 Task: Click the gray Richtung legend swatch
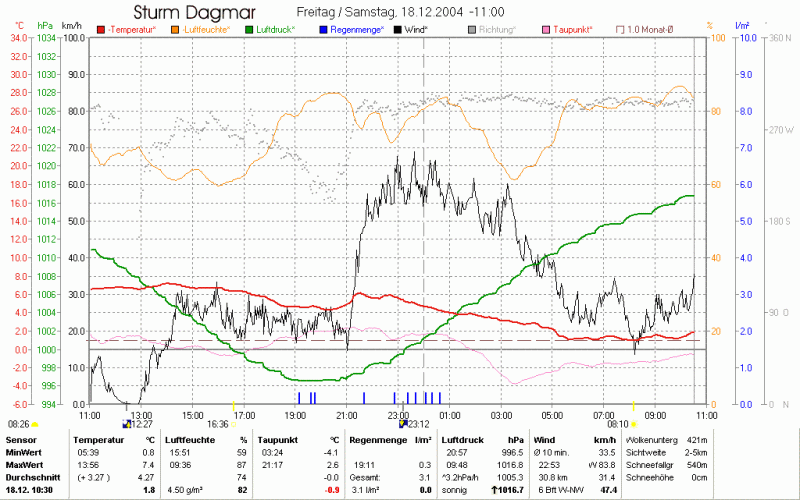[472, 30]
